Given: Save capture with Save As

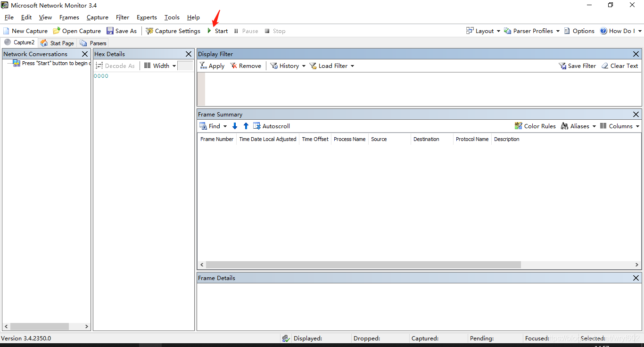Looking at the screenshot, I should (122, 31).
